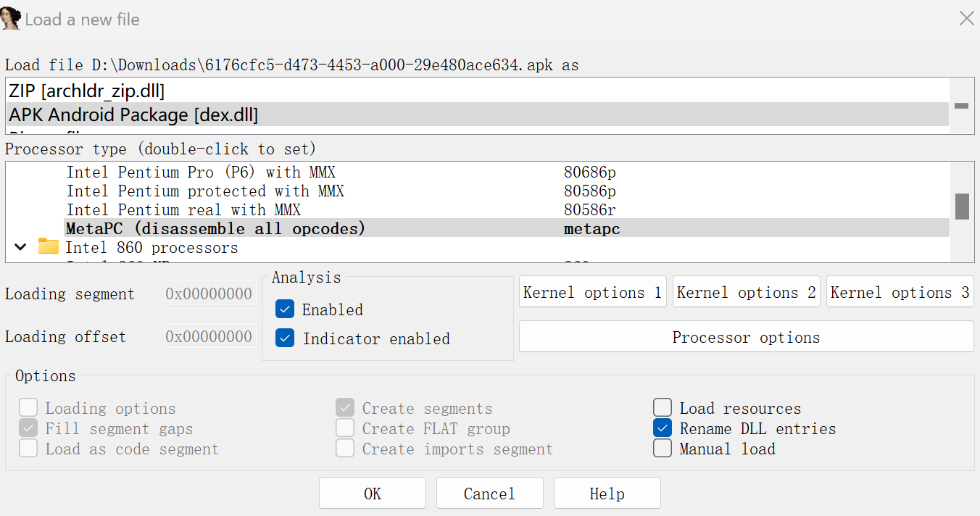
Task: Click the IDA portrait icon in title bar
Action: [x=11, y=19]
